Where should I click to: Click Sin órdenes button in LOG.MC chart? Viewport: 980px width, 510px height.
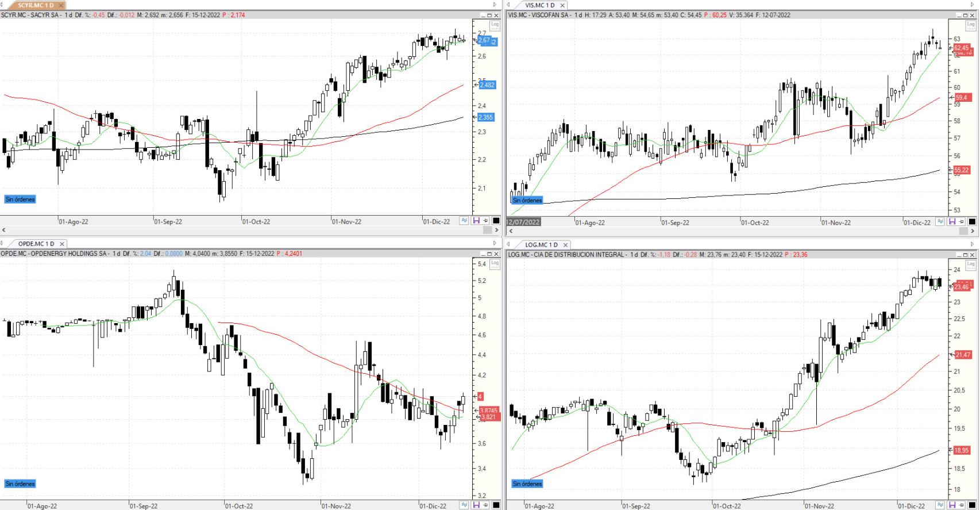click(x=527, y=484)
